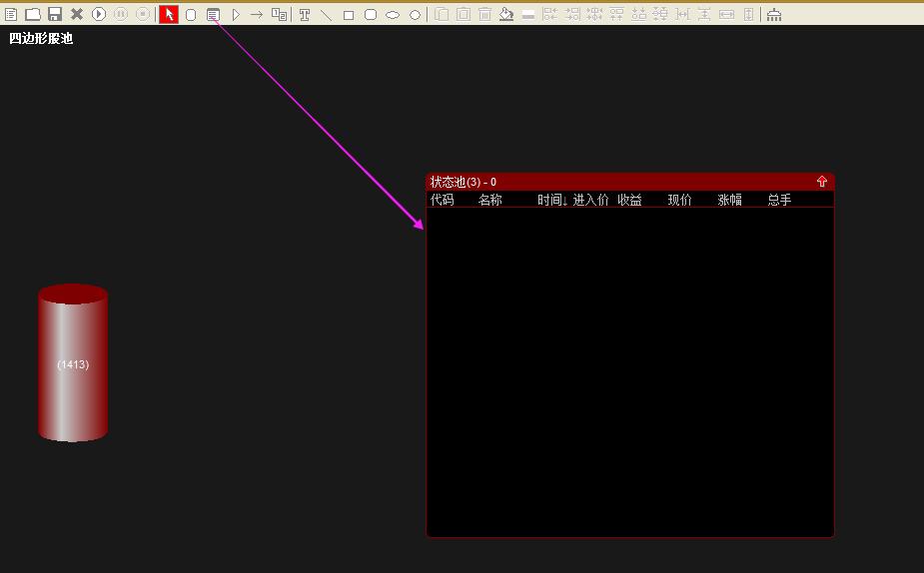This screenshot has height=573, width=924.
Task: Select the circle shape tool
Action: (x=415, y=15)
